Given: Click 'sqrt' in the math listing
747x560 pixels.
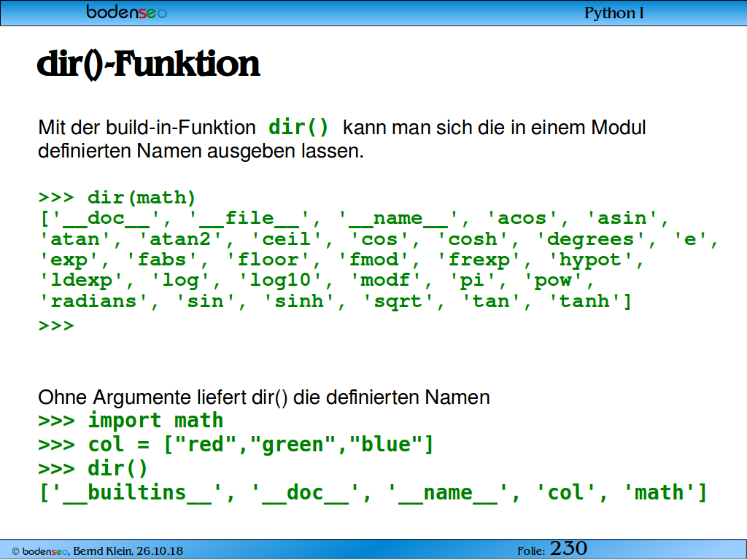Looking at the screenshot, I should point(398,301).
